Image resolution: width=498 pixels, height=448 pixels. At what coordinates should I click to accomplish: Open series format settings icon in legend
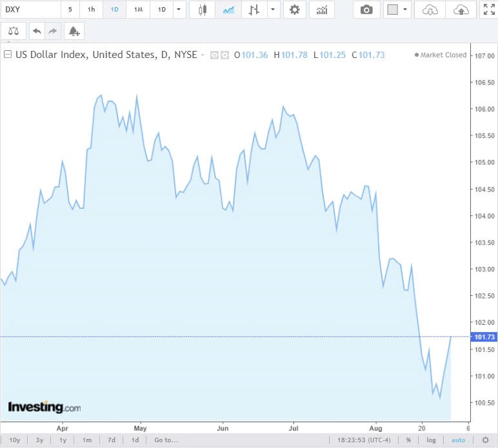(225, 55)
